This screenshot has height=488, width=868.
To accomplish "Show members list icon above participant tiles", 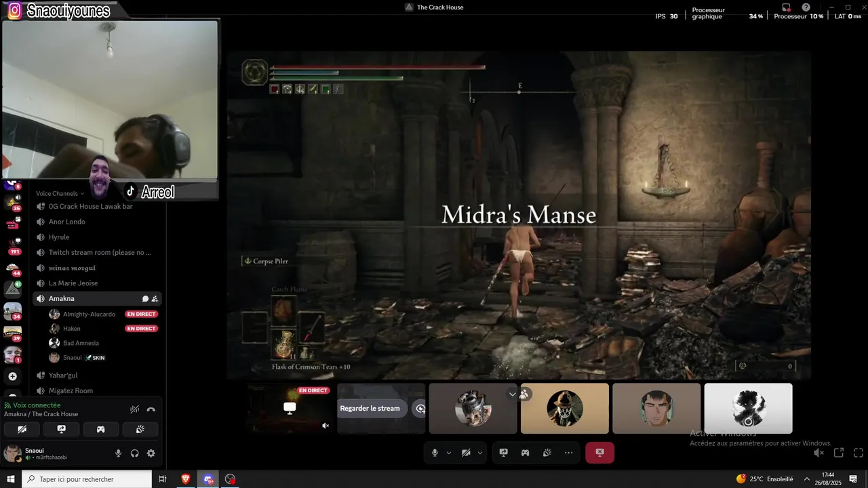I will tap(524, 394).
